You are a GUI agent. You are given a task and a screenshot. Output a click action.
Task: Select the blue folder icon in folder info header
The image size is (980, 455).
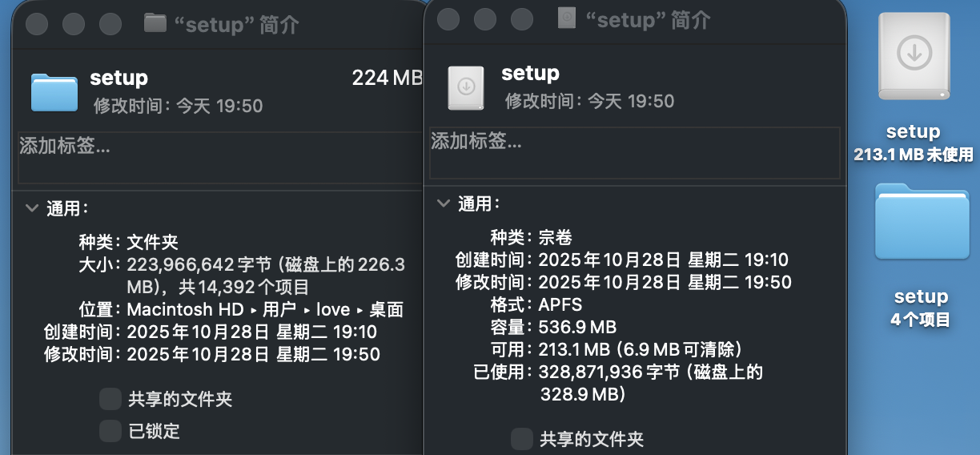(x=54, y=91)
